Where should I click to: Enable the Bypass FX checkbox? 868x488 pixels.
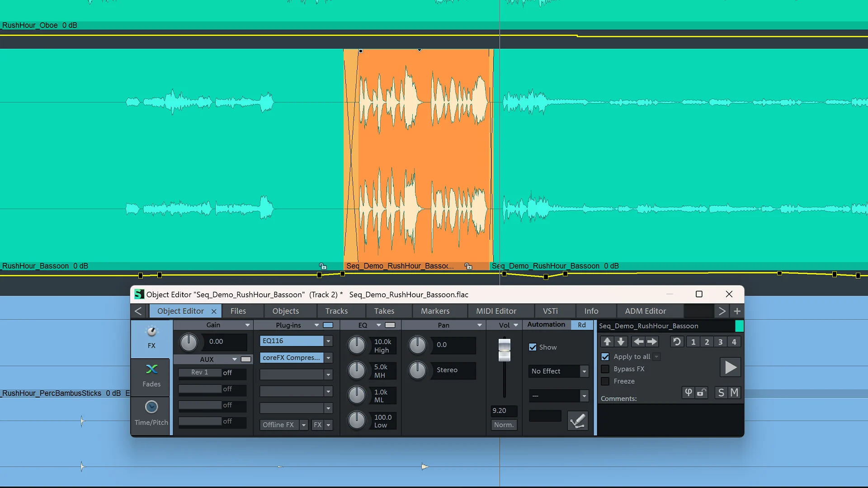pos(605,369)
